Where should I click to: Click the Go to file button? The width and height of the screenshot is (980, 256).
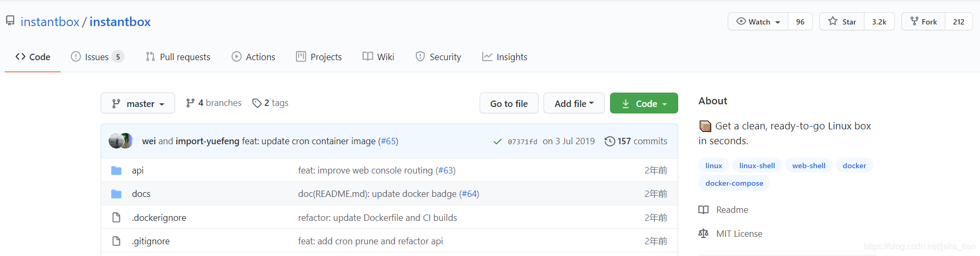click(x=509, y=103)
